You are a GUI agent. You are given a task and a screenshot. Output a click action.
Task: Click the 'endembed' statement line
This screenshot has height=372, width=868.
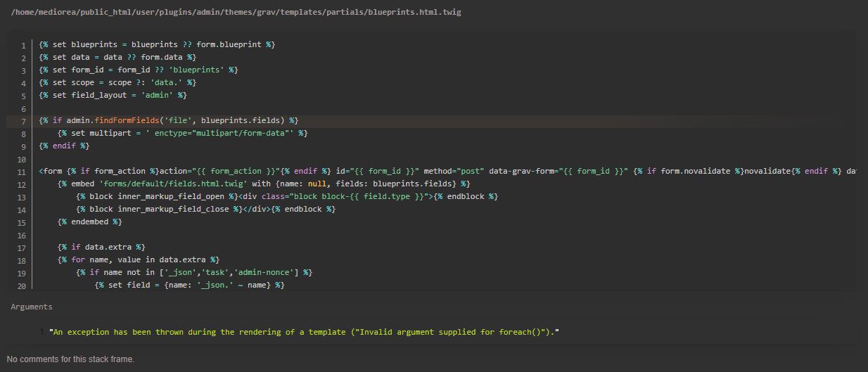click(x=89, y=222)
